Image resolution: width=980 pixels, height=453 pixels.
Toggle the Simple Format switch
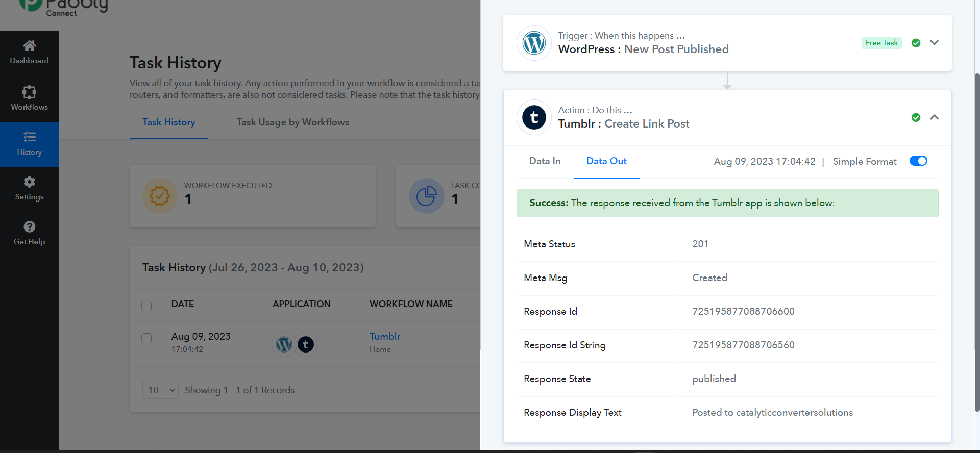tap(918, 161)
